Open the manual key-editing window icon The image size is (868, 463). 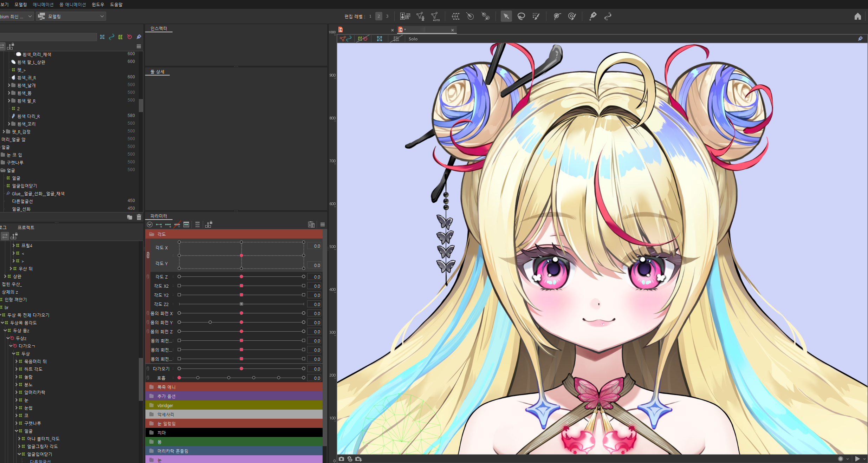point(186,224)
